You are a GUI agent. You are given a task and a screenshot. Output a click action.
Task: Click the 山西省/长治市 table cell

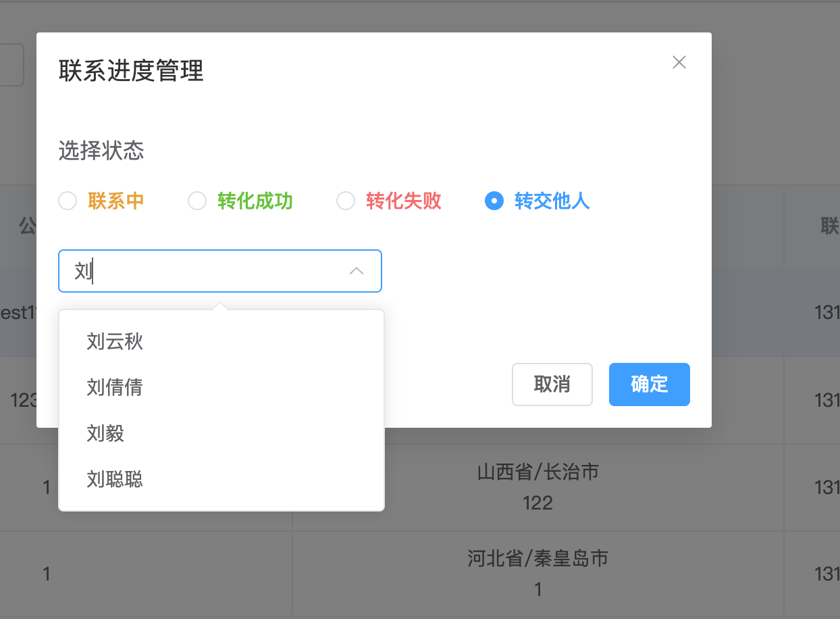537,472
